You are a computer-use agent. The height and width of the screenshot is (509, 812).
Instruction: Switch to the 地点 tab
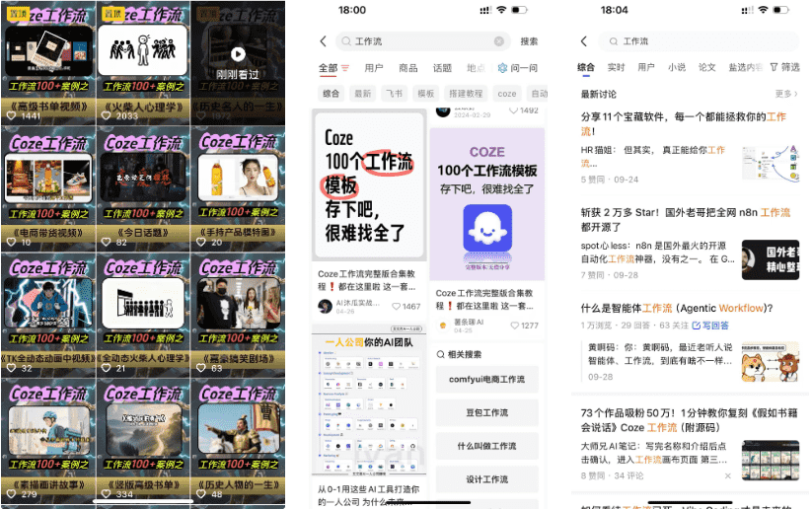(x=476, y=68)
